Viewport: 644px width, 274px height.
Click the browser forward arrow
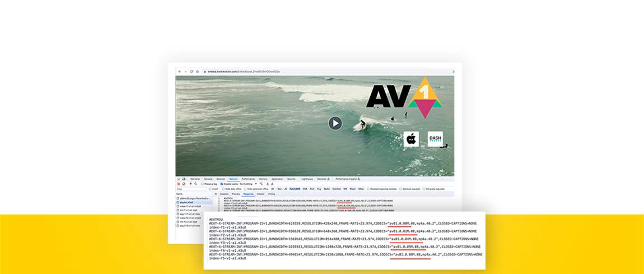pyautogui.click(x=185, y=72)
